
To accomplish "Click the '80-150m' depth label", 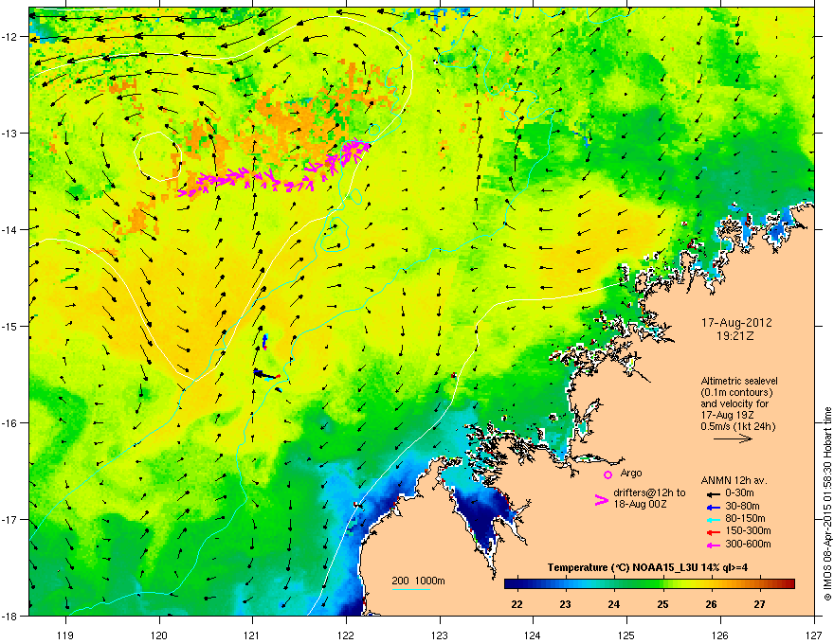I will (745, 519).
